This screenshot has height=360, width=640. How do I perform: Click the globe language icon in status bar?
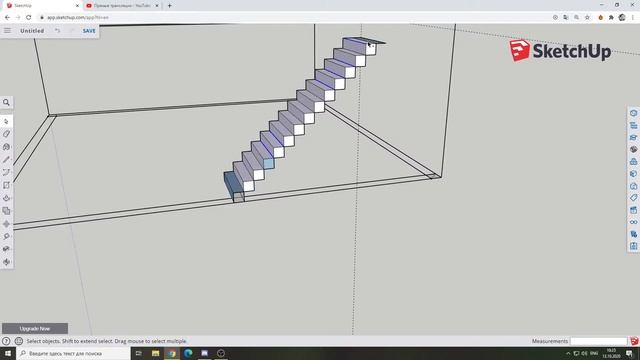18,341
